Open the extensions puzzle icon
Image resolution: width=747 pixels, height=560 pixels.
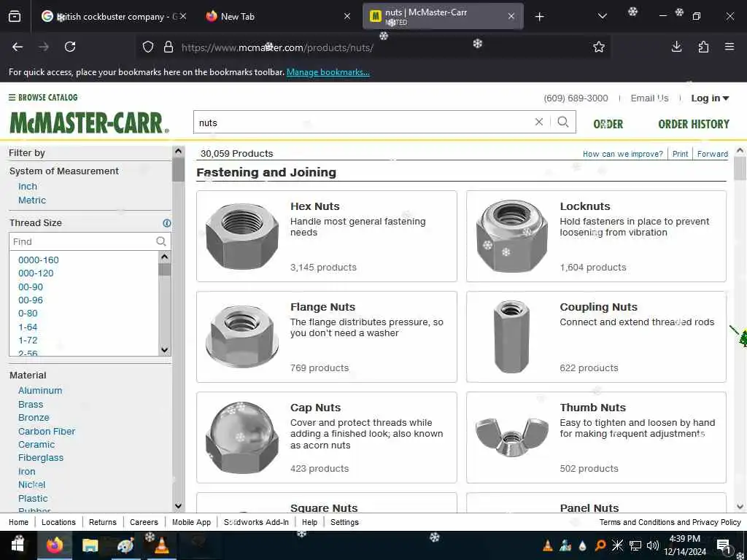point(703,47)
